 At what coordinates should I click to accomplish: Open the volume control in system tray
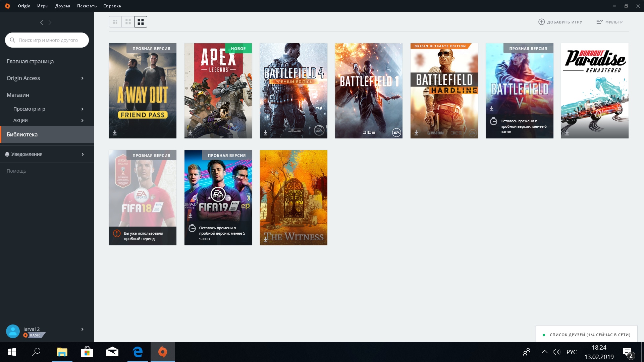coord(556,352)
